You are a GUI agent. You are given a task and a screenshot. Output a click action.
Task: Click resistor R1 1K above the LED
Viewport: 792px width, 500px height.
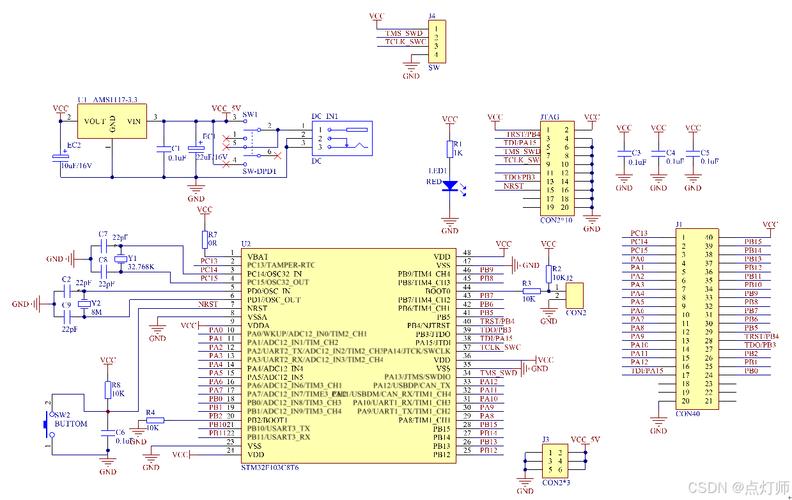click(x=450, y=149)
